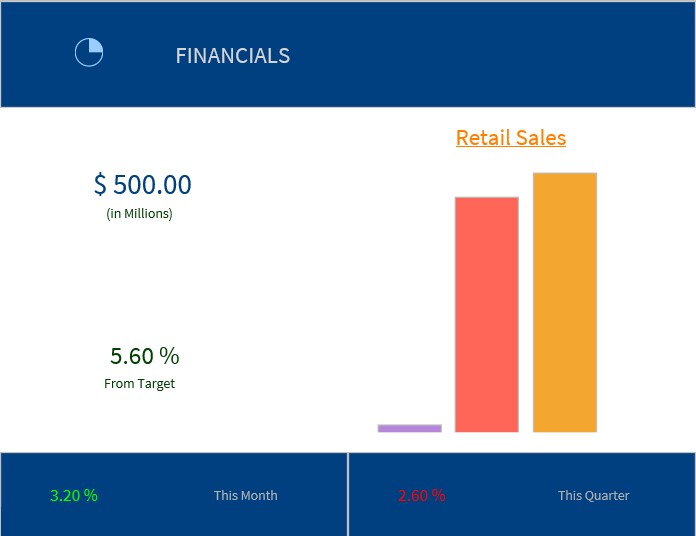The height and width of the screenshot is (536, 696).
Task: Select the red bar in chart
Action: coord(487,314)
